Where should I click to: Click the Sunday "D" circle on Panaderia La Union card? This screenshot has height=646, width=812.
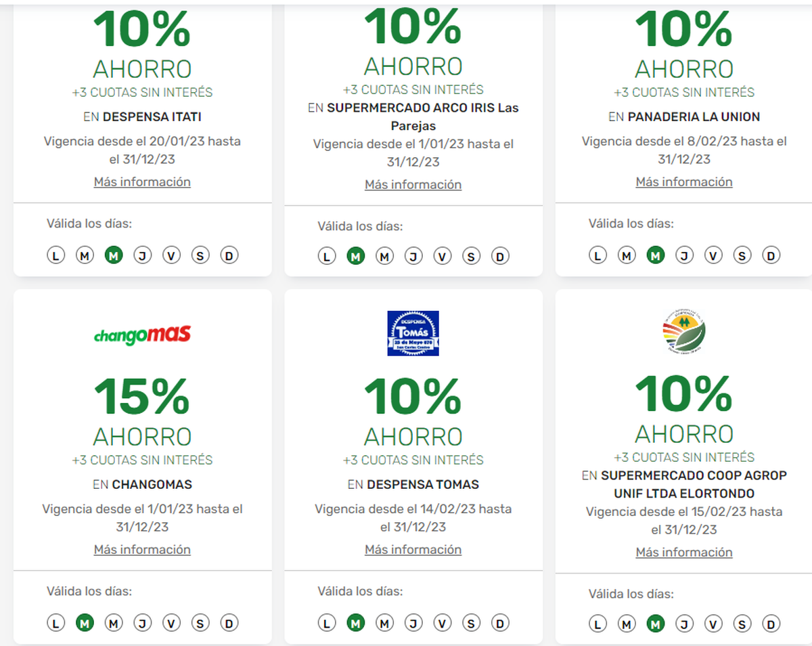pos(771,255)
